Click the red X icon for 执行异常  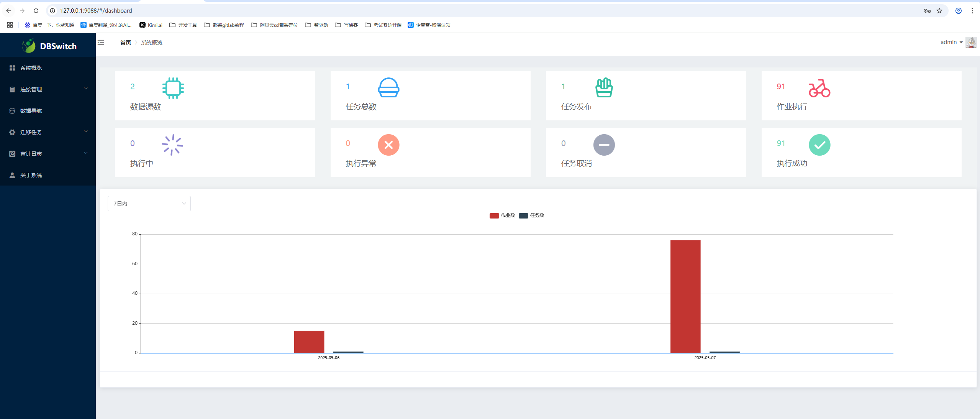388,145
